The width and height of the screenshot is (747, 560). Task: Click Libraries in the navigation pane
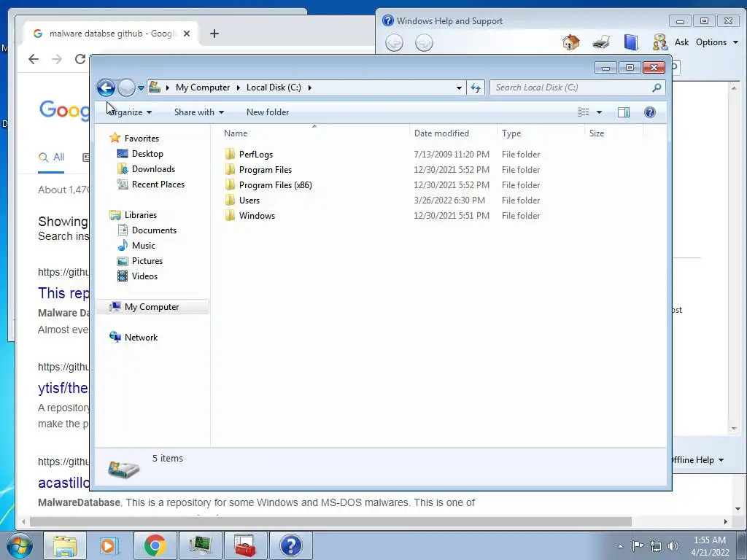[141, 215]
